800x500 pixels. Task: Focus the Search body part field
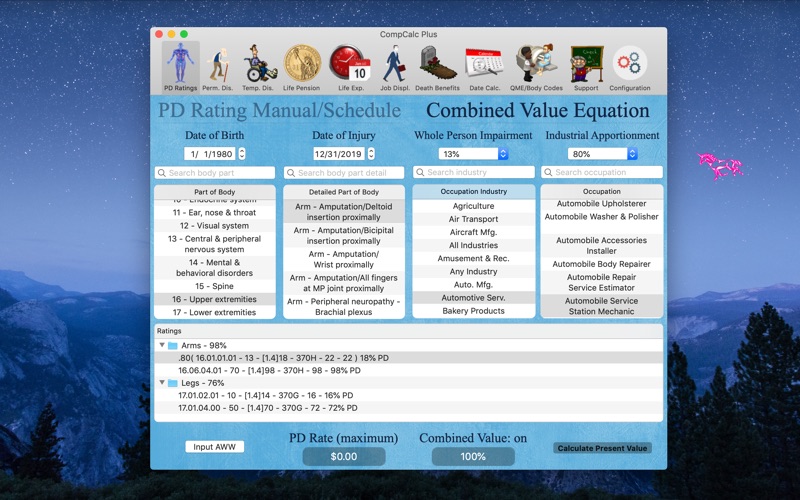[215, 172]
